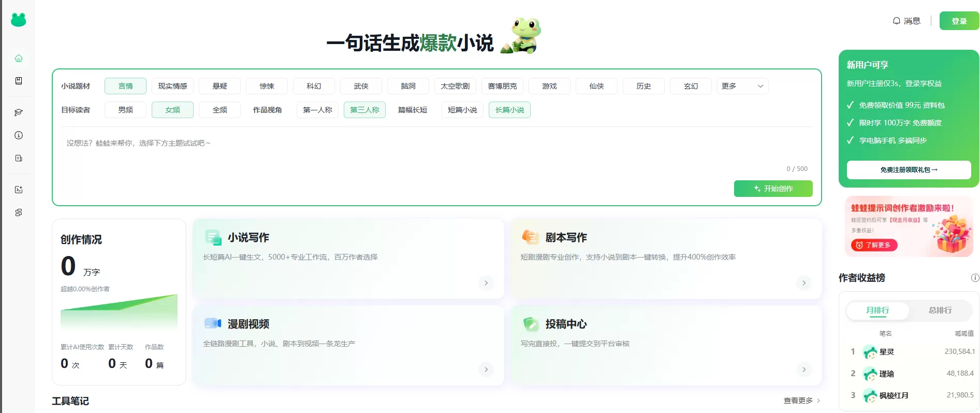This screenshot has height=413, width=980.
Task: Click 星灵 author avatar
Action: point(870,352)
